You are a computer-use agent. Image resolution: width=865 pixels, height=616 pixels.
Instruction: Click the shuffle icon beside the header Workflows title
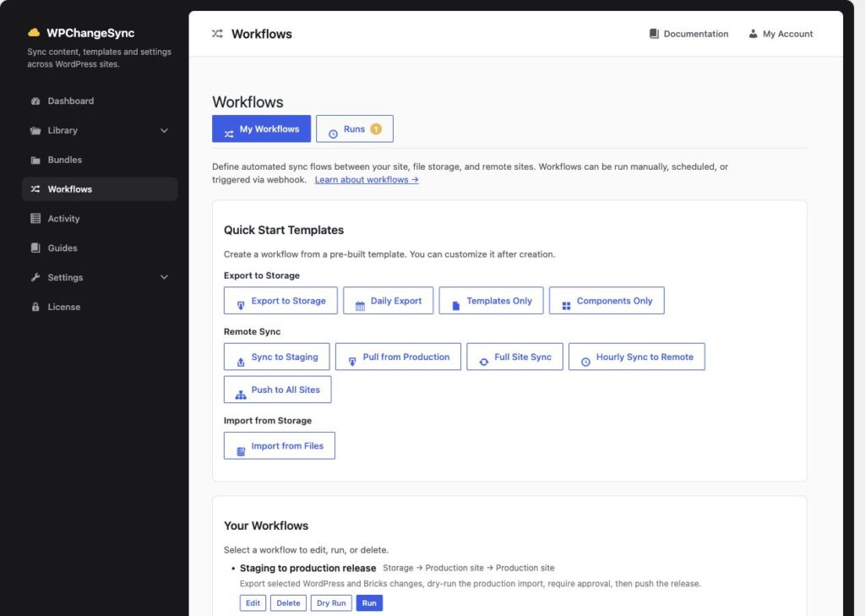(x=217, y=34)
